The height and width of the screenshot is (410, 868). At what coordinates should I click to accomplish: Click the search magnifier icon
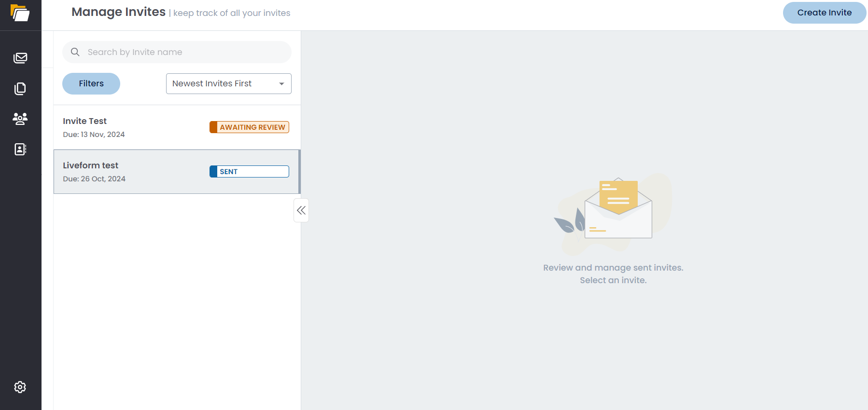tap(75, 52)
